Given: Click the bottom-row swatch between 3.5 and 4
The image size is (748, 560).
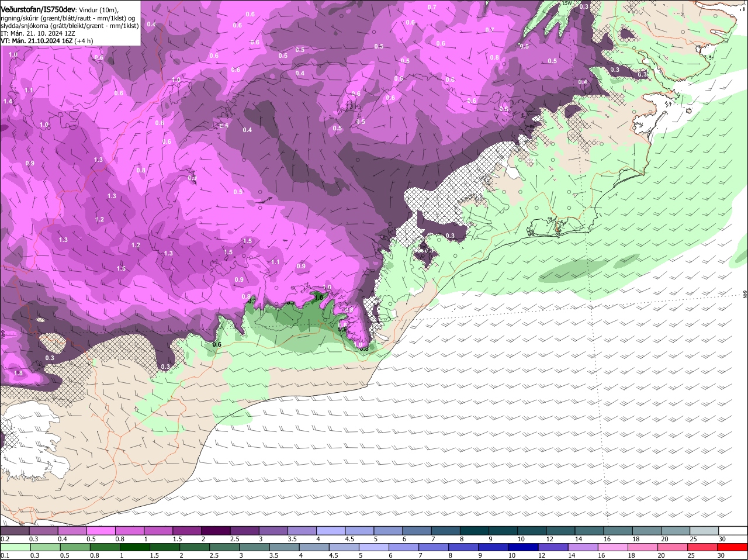Looking at the screenshot, I should click(x=286, y=547).
